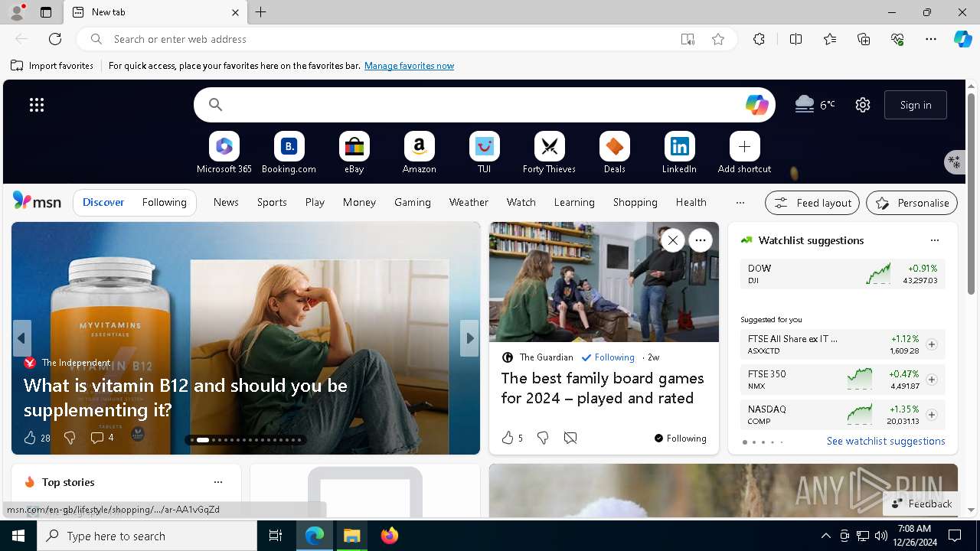Open board games card more options

[700, 240]
